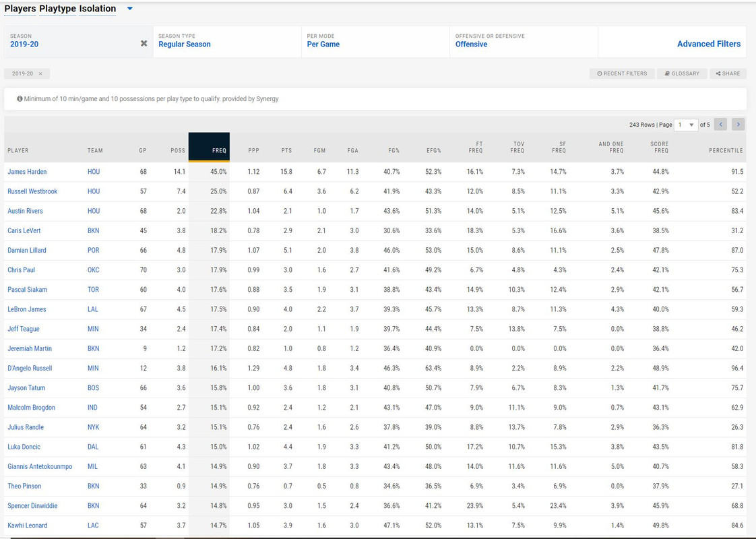Viewport: 756px width, 539px height.
Task: Open Theo Pinson player link
Action: [24, 486]
